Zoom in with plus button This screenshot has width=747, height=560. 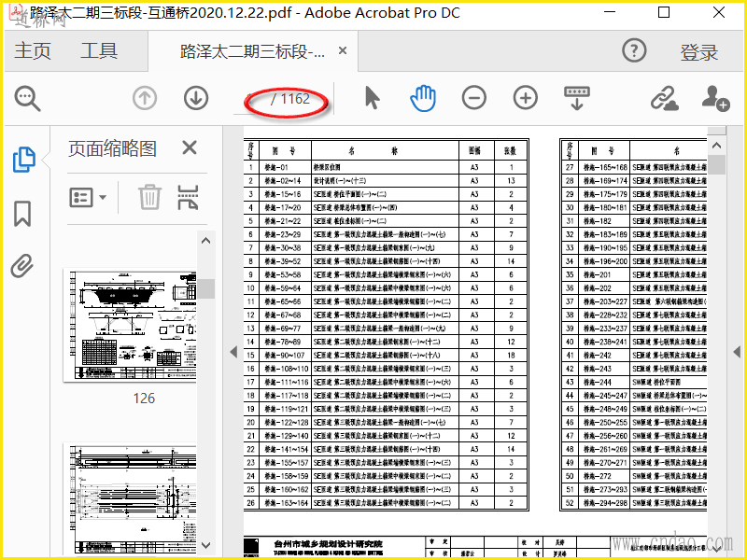526,98
